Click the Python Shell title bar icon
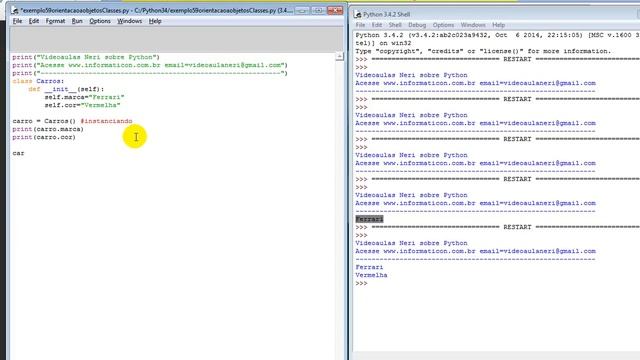This screenshot has height=360, width=640. point(358,14)
